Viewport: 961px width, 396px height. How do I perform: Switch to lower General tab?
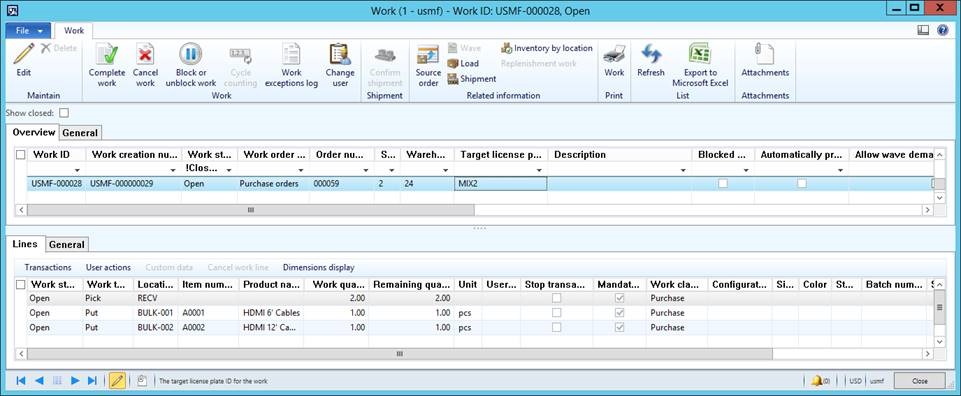click(67, 245)
